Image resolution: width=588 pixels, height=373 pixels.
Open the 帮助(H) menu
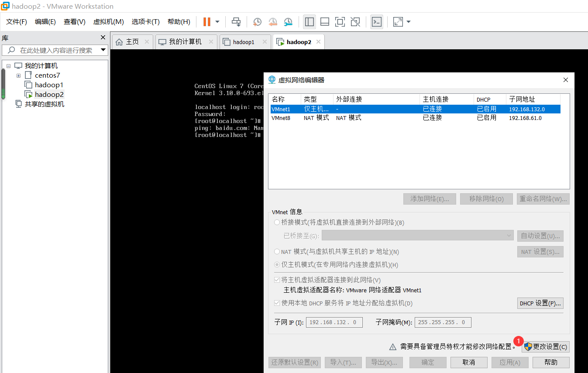(179, 22)
